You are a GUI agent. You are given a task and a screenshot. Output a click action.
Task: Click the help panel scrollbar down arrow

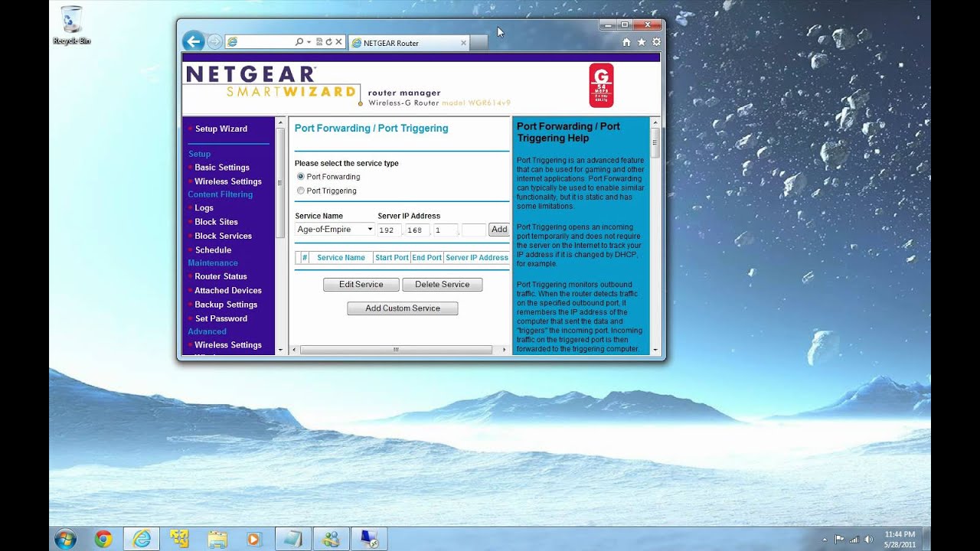(655, 350)
